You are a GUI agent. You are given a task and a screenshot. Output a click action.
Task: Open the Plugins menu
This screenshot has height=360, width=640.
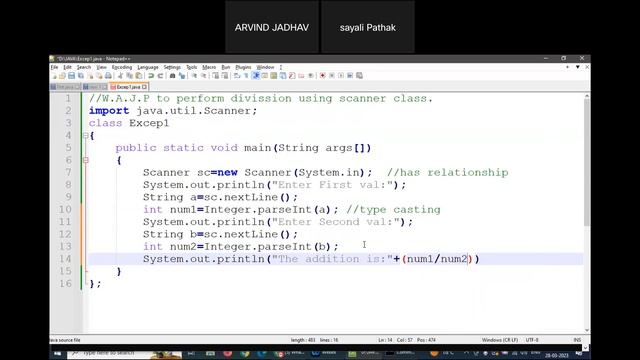pos(243,67)
